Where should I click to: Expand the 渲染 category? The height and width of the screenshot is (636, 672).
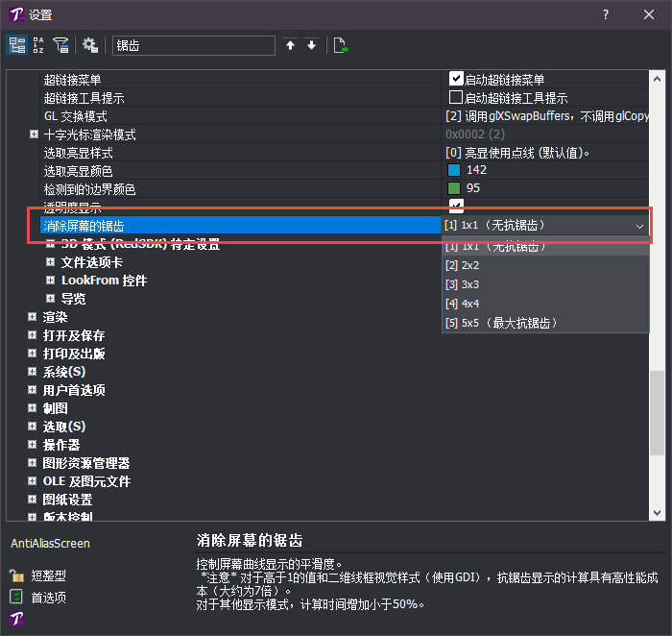[33, 317]
